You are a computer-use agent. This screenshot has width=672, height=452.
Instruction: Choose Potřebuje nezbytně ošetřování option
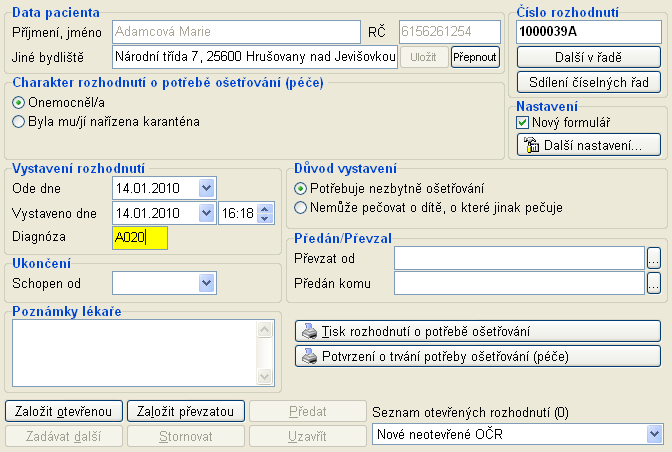pyautogui.click(x=301, y=188)
